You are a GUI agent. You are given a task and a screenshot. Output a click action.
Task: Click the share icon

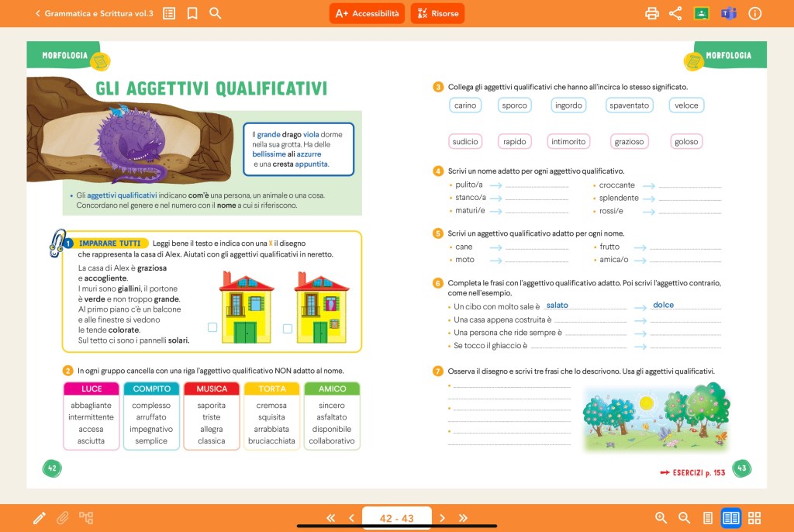pos(675,13)
